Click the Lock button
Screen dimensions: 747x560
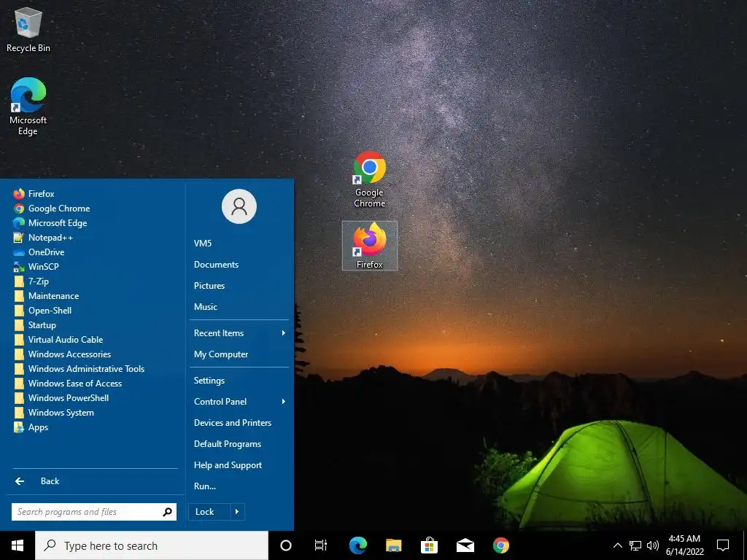pyautogui.click(x=209, y=512)
